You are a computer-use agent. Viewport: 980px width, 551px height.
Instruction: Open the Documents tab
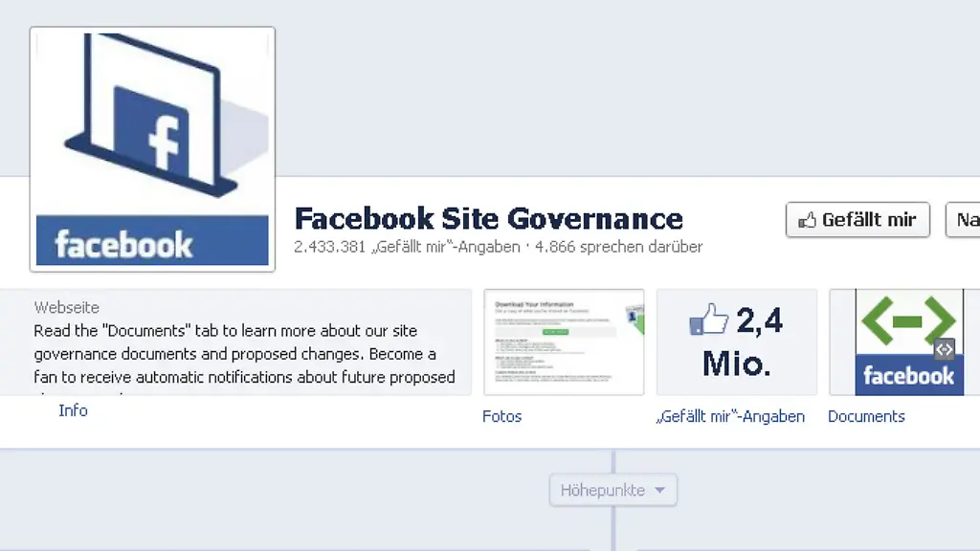point(865,416)
